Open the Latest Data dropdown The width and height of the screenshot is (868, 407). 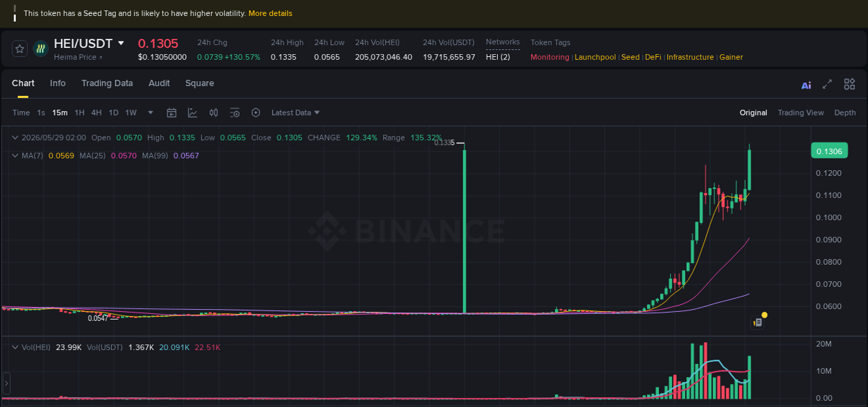pos(296,113)
